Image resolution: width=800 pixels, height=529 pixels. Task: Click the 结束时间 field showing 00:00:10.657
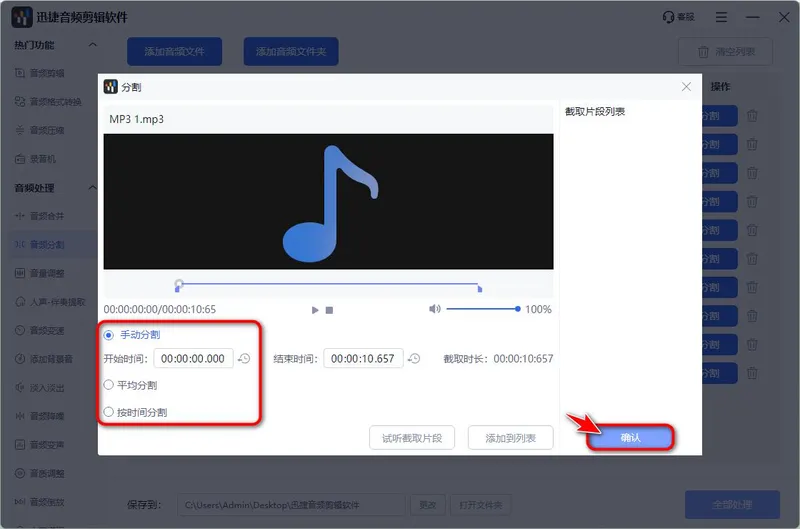tap(363, 359)
